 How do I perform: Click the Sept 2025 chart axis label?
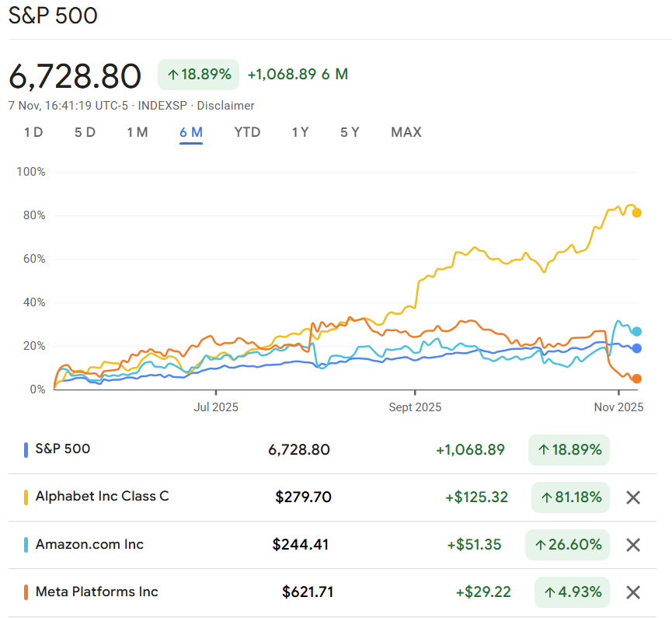coord(415,407)
